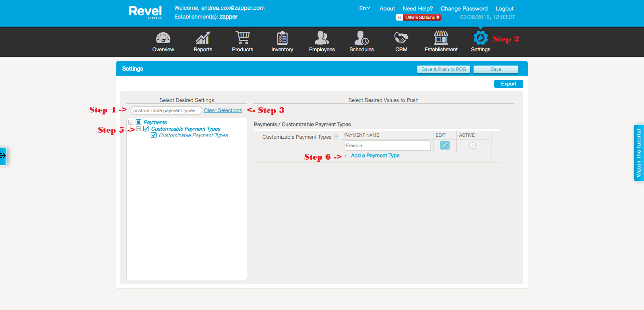The width and height of the screenshot is (644, 310).
Task: Toggle the Active checkbox for Freebie
Action: click(473, 146)
